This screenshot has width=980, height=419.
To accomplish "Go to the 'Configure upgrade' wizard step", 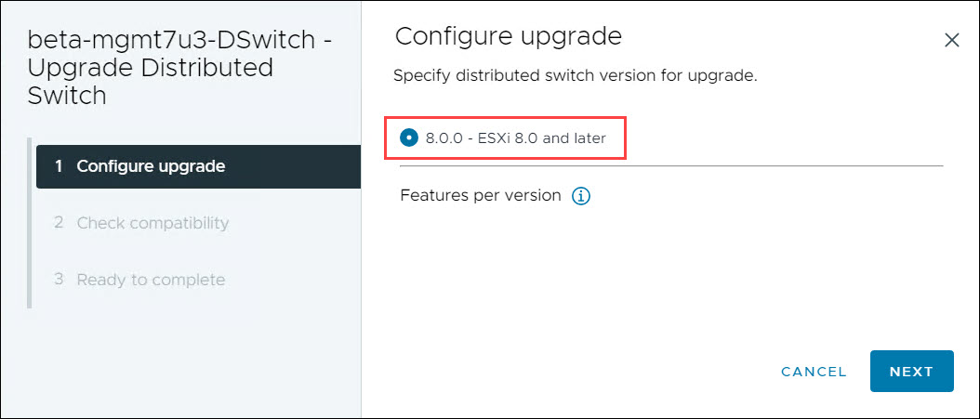I will [x=198, y=166].
